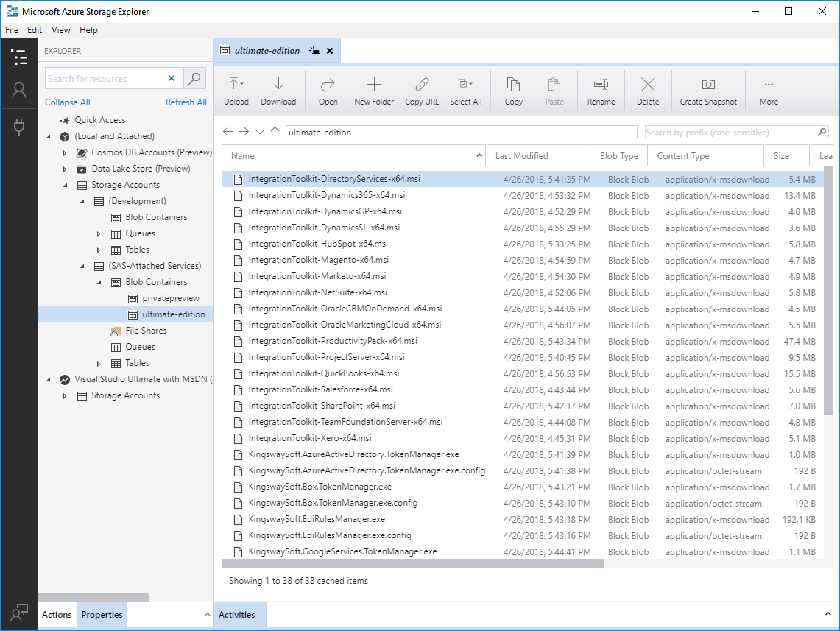Screen dimensions: 840x631
Task: Click the Open toolbar button
Action: click(328, 91)
